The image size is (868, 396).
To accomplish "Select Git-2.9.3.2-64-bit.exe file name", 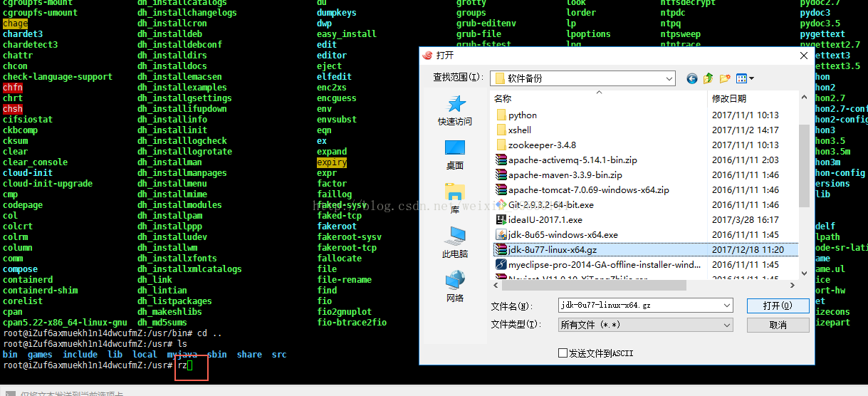I will coord(550,204).
